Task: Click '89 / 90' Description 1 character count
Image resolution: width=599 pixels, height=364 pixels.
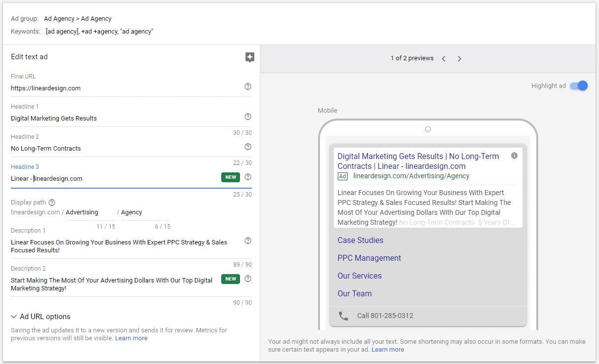Action: tap(242, 265)
